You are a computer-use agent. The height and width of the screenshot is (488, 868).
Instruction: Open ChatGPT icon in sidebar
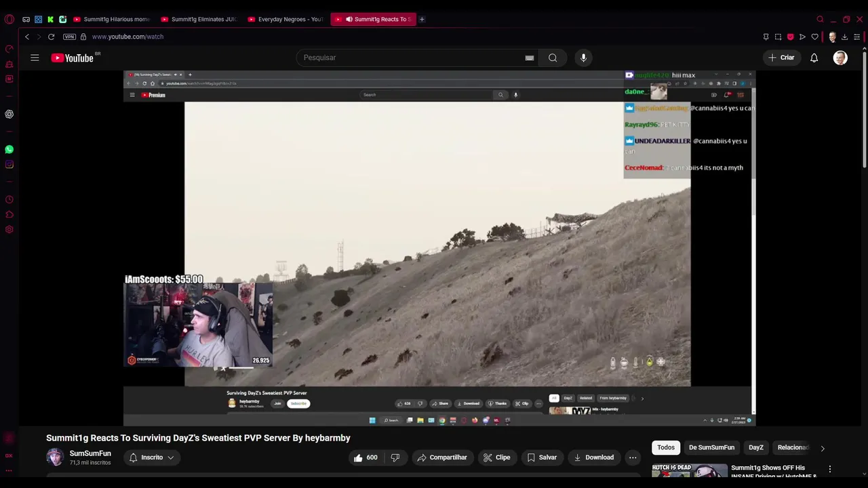pos(9,114)
